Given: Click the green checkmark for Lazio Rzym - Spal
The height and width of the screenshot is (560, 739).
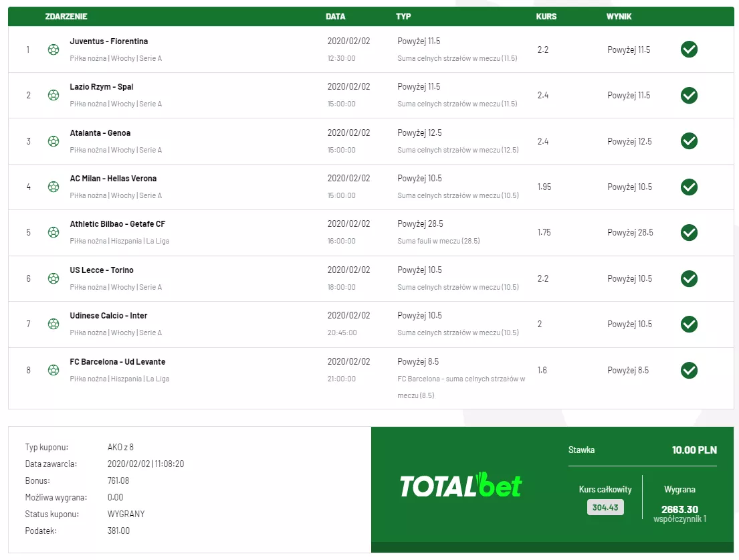Looking at the screenshot, I should pos(689,95).
